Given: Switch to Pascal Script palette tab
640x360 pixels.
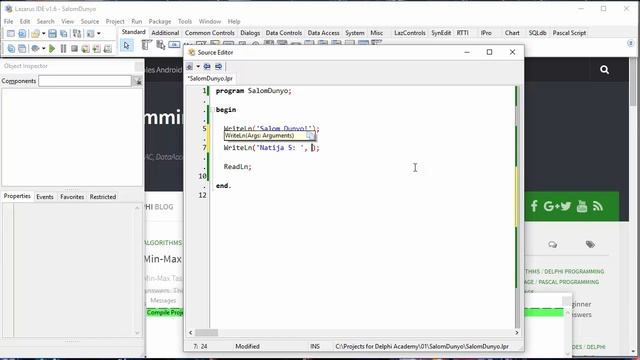Looking at the screenshot, I should [x=569, y=33].
